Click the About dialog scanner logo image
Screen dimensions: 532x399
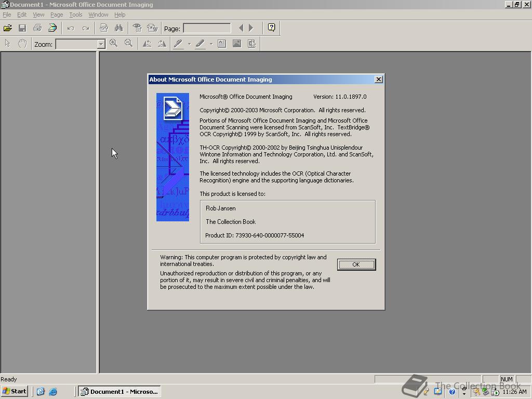172,157
